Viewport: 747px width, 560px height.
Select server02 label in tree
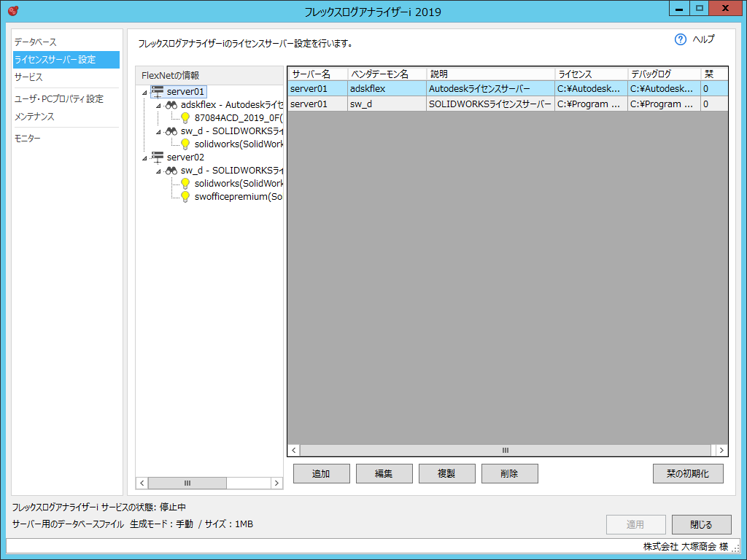(185, 157)
